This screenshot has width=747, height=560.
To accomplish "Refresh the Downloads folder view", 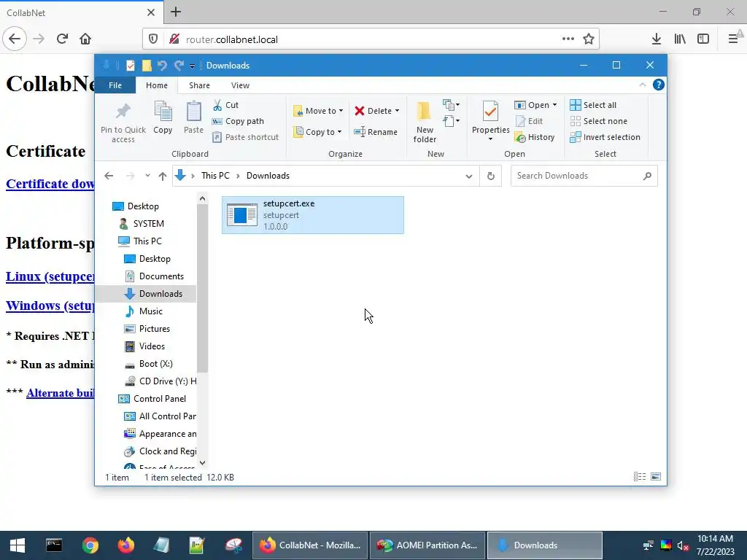I will (x=491, y=176).
